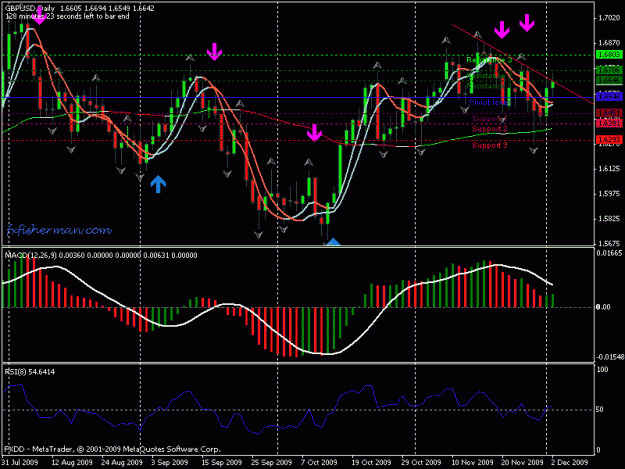Click the 25 Sep 2009 date label
The width and height of the screenshot is (625, 469).
coord(271,462)
